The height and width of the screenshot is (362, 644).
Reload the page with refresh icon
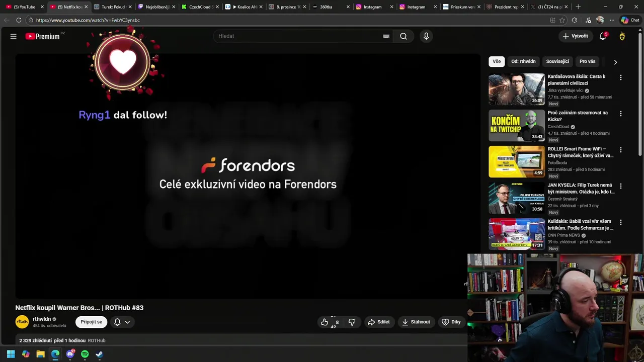19,20
